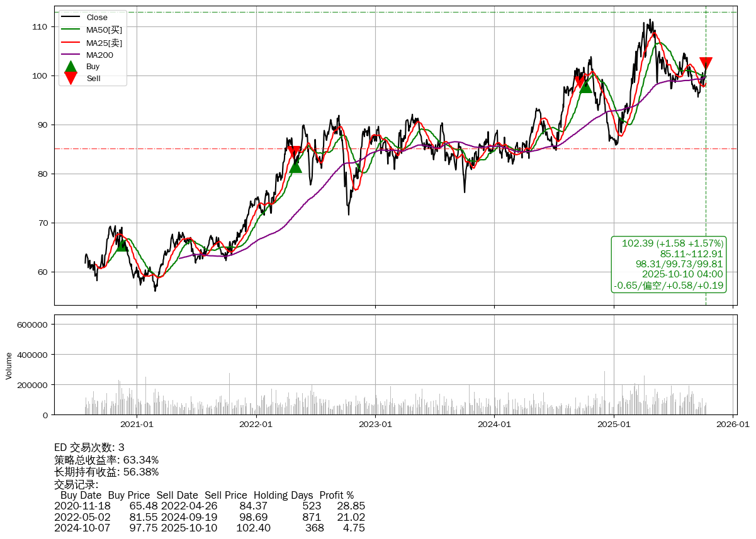Image resolution: width=756 pixels, height=539 pixels.
Task: Click the green price info box showing 102.39
Action: click(669, 264)
